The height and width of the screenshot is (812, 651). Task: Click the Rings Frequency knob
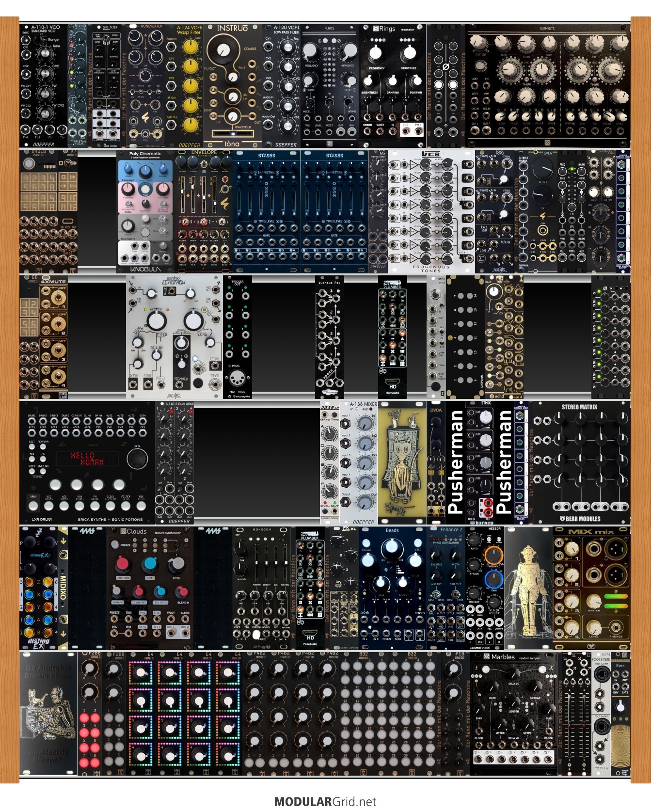coord(376,52)
